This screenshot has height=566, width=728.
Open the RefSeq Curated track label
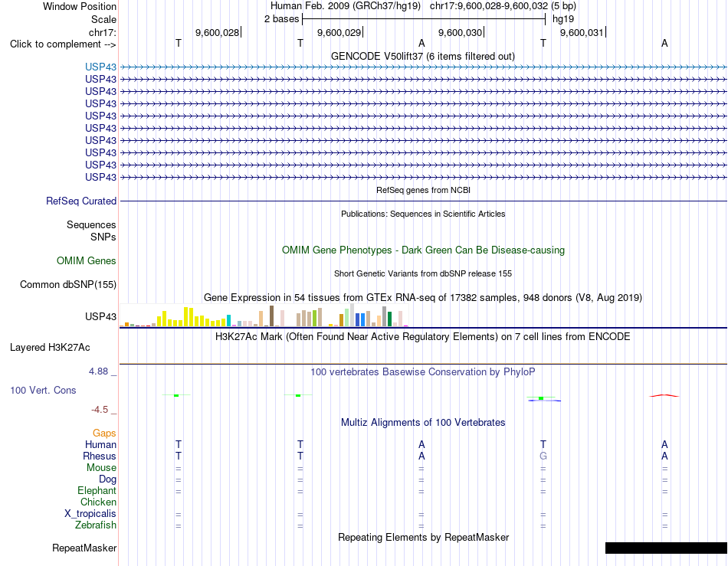pyautogui.click(x=80, y=201)
